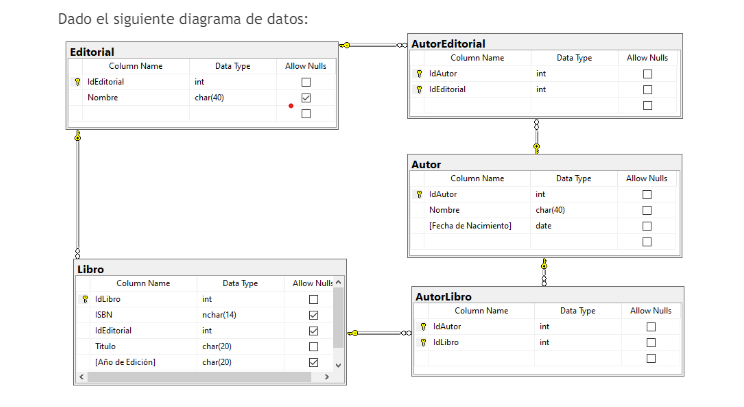Image resolution: width=744 pixels, height=407 pixels.
Task: Select relationship key endpoint below the Editorial table
Action: (x=78, y=136)
